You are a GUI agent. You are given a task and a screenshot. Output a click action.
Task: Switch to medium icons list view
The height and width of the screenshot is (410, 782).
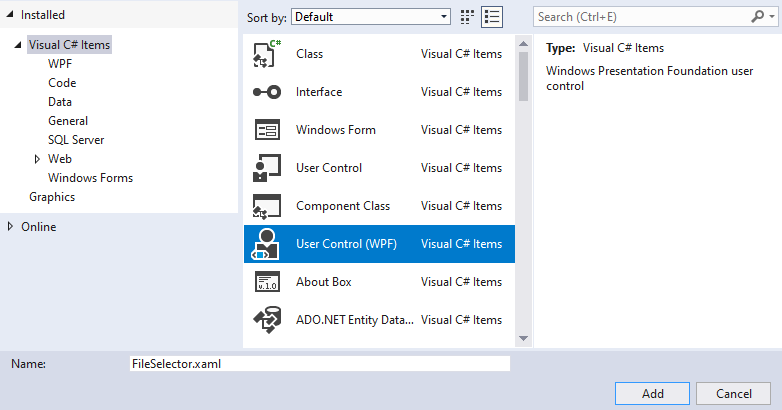492,17
